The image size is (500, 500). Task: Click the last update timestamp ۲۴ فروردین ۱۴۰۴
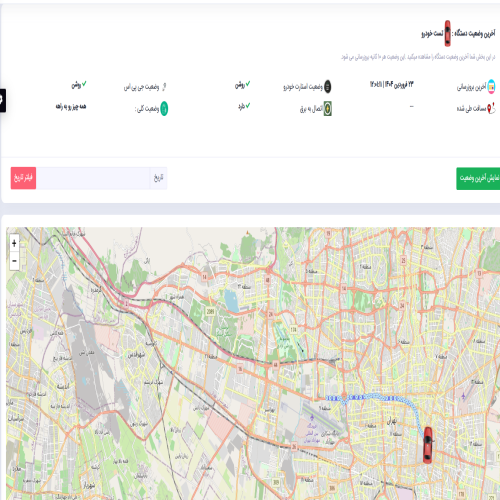[391, 85]
